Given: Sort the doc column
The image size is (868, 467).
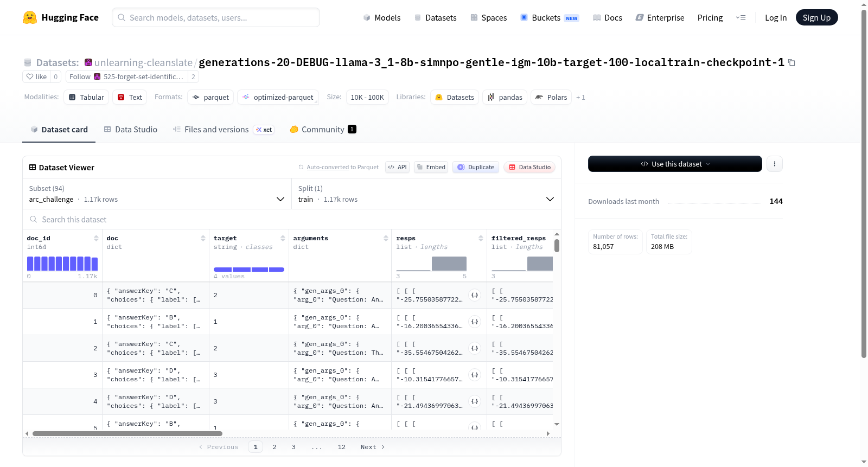Looking at the screenshot, I should pos(203,239).
